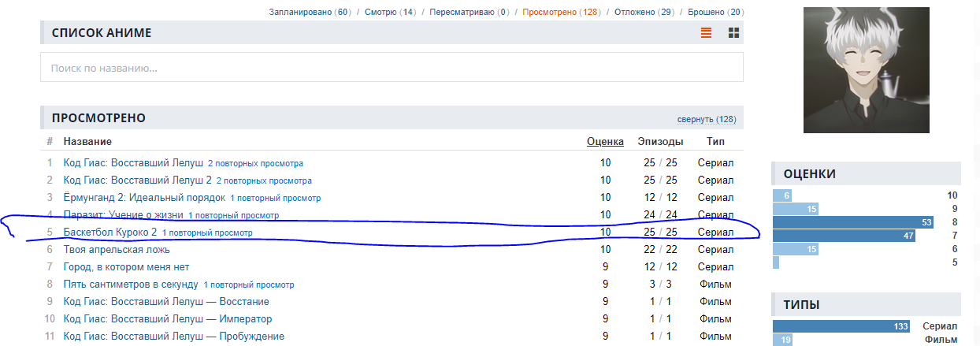Viewport: 980px width, 346px height.
Task: Open Твоя апрельская ложь title link
Action: coord(117,250)
